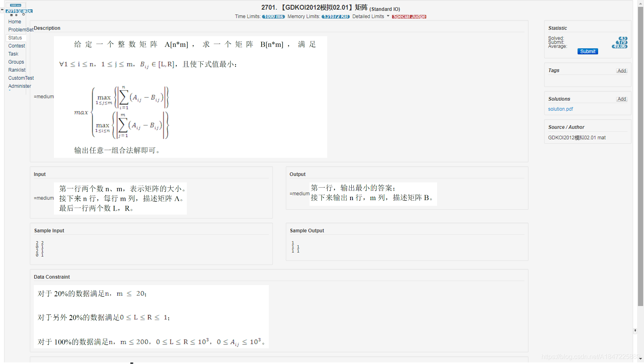
Task: Click Add button in Tags panel
Action: [x=622, y=71]
